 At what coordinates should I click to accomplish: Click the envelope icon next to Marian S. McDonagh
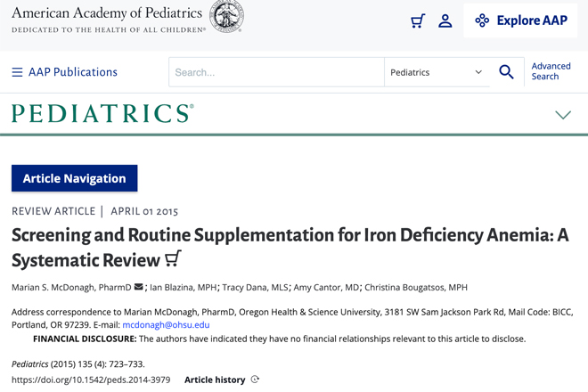[138, 287]
